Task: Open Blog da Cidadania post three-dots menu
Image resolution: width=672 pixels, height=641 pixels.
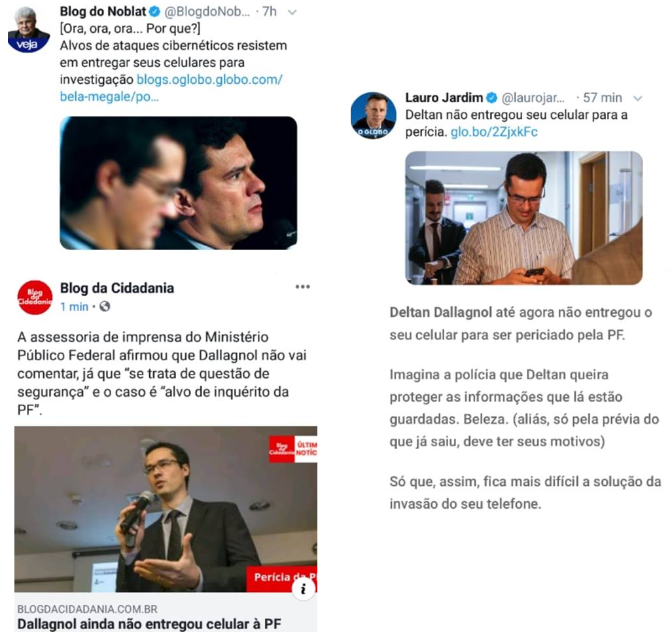Action: pyautogui.click(x=302, y=287)
